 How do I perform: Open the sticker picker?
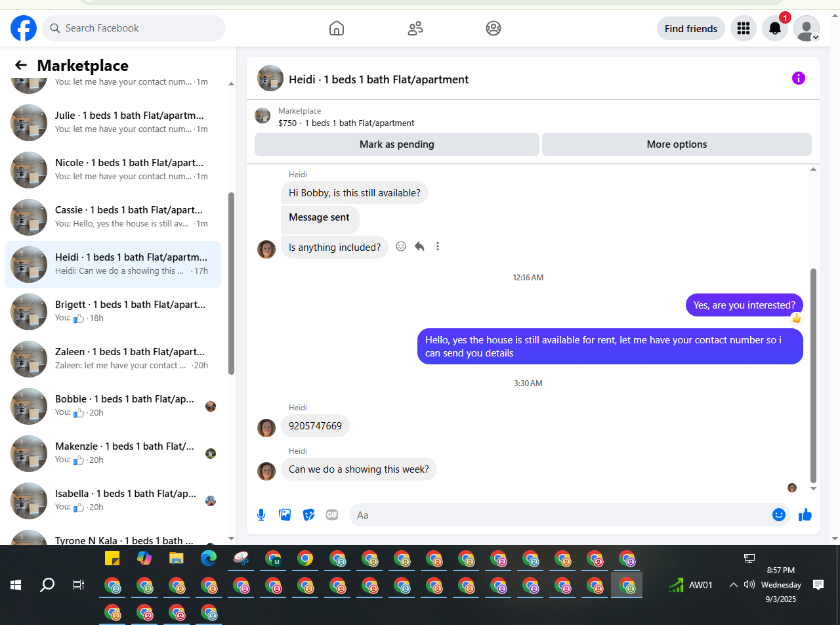click(x=308, y=515)
